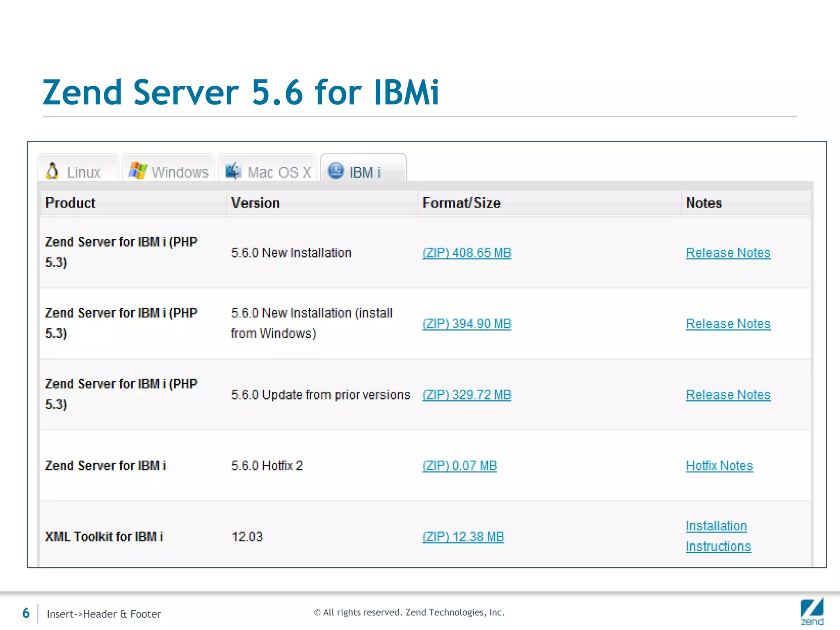Viewport: 840px width, 630px height.
Task: Click 'Zend Server for IBM i' hotfix row name
Action: 105,466
